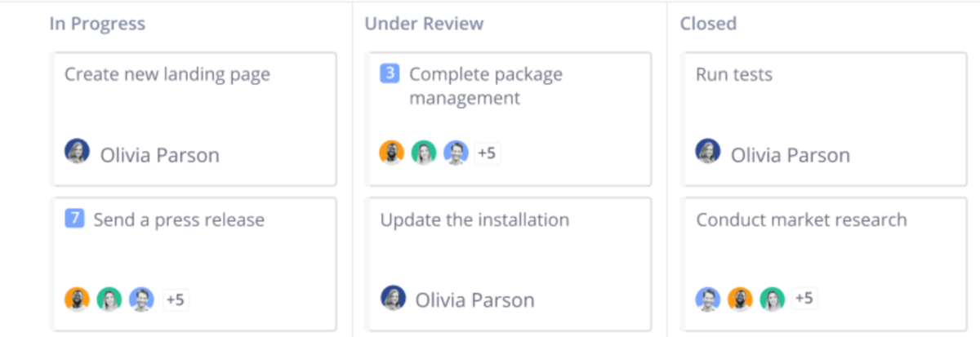This screenshot has width=980, height=337.
Task: Expand +5 more assignees on Complete package management
Action: pos(487,153)
